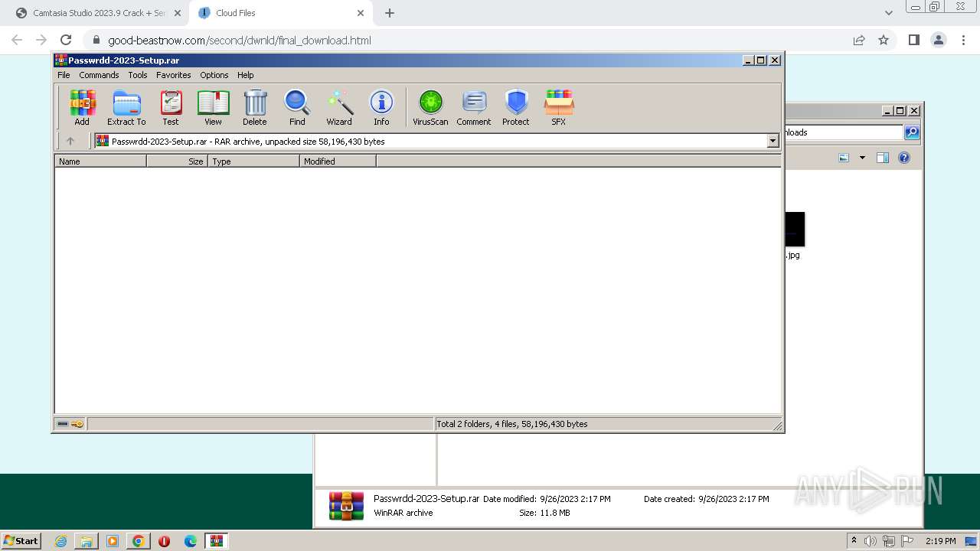Open the Favorites menu

click(174, 75)
